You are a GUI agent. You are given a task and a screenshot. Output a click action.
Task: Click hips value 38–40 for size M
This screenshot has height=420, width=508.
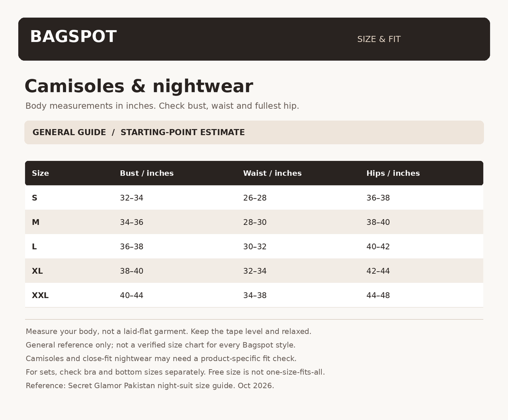pos(378,222)
